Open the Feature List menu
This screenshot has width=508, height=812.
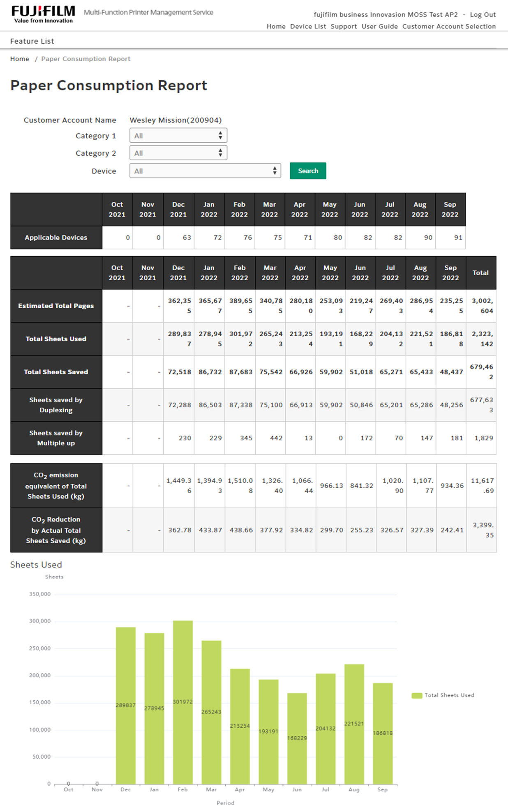point(32,41)
